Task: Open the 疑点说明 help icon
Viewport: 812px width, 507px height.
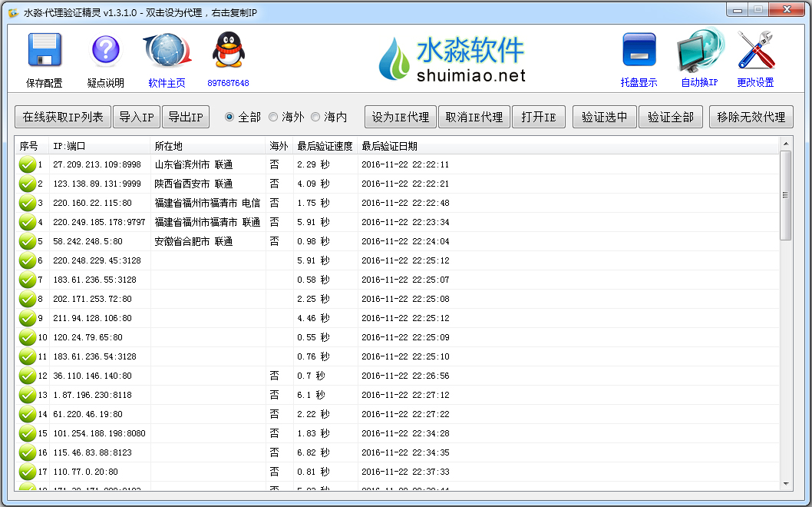Action: tap(104, 50)
